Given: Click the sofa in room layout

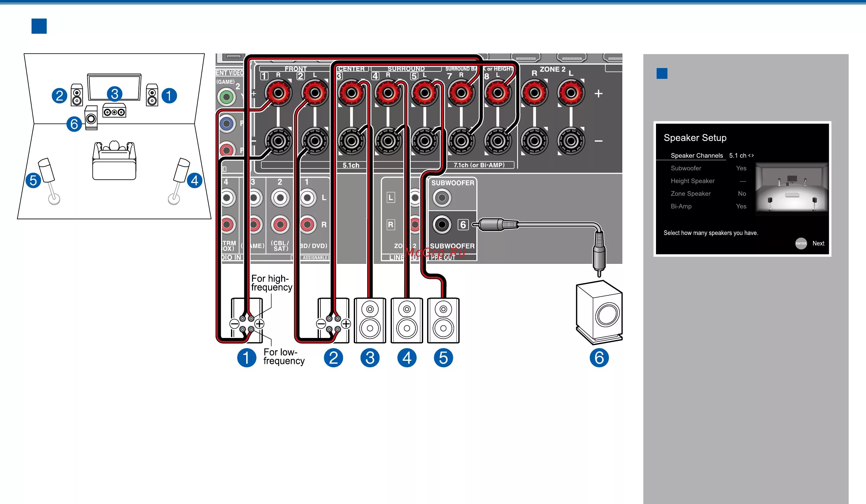Looking at the screenshot, I should [114, 160].
